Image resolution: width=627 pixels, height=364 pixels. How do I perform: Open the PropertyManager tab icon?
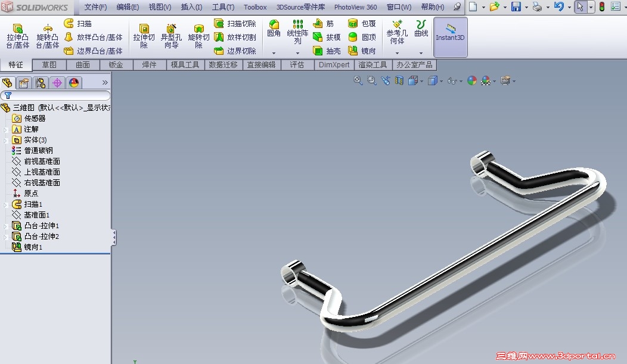(x=24, y=83)
